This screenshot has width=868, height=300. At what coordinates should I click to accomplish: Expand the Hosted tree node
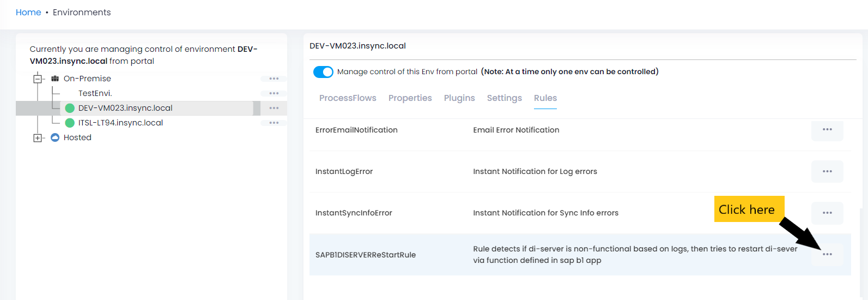tap(38, 138)
